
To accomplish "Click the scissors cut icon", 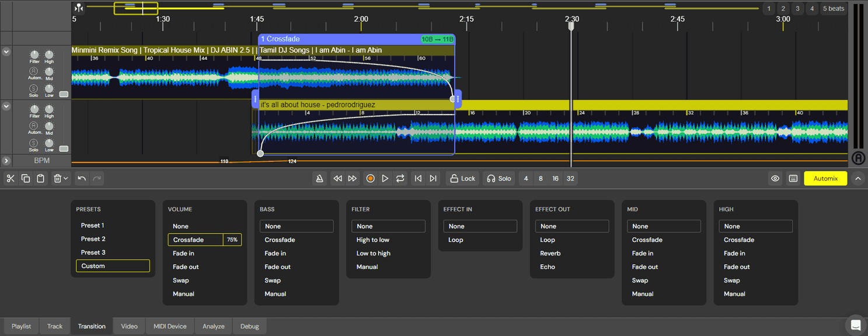I will click(11, 179).
